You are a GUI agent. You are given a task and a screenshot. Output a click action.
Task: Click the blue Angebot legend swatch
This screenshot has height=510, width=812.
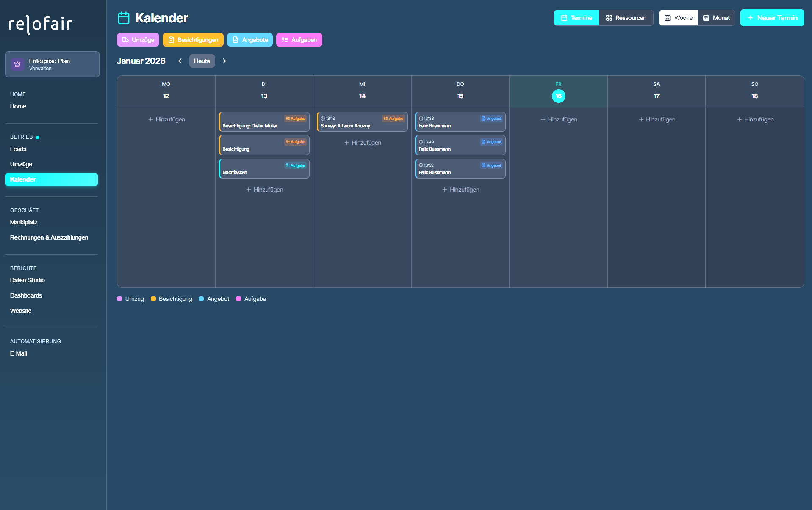point(201,299)
